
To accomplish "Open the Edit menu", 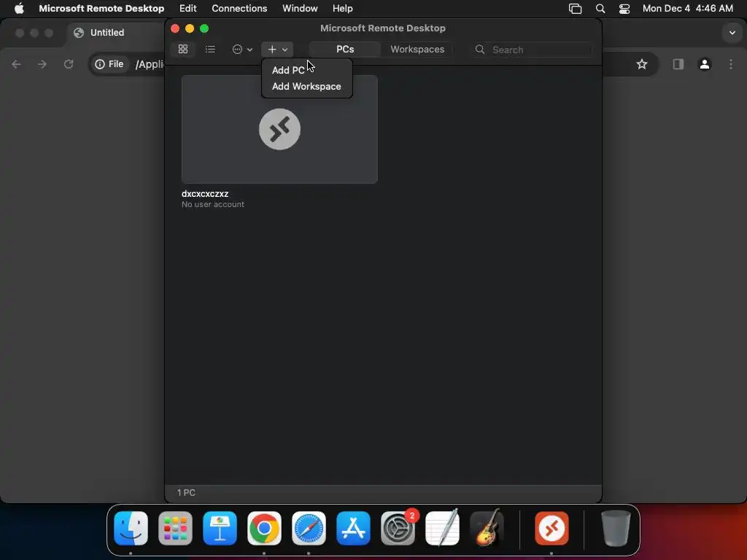I will [x=187, y=8].
